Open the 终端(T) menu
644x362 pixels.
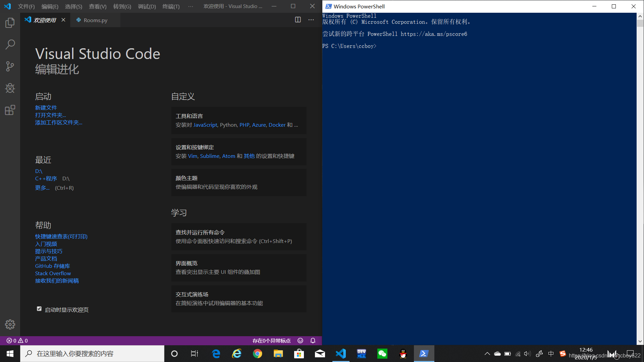[171, 6]
